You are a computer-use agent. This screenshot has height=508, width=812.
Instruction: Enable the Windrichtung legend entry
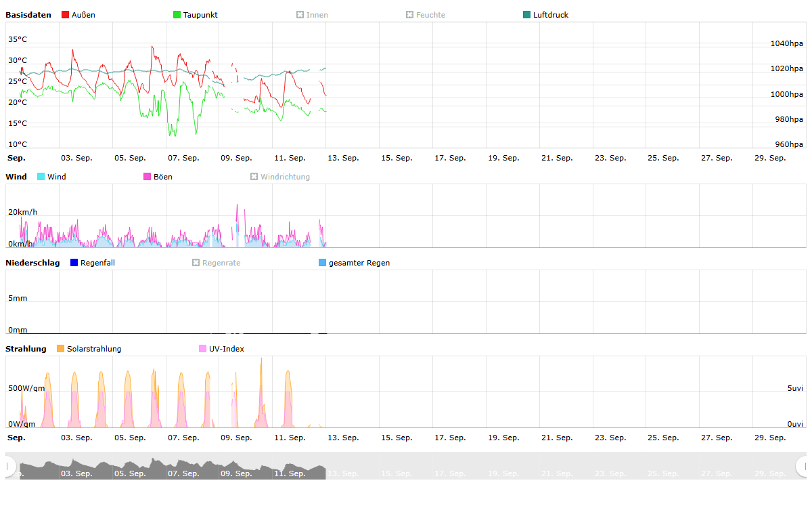tap(280, 177)
